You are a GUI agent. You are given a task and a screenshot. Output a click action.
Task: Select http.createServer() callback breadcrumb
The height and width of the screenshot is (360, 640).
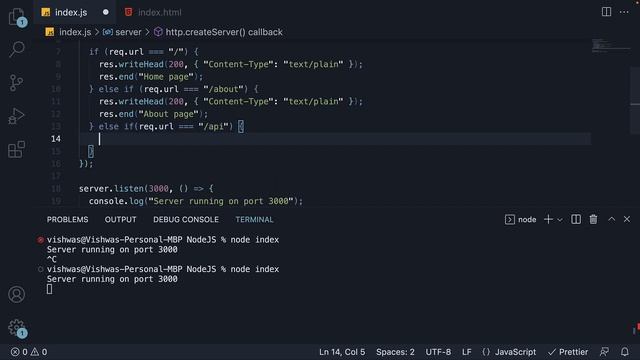(x=224, y=32)
